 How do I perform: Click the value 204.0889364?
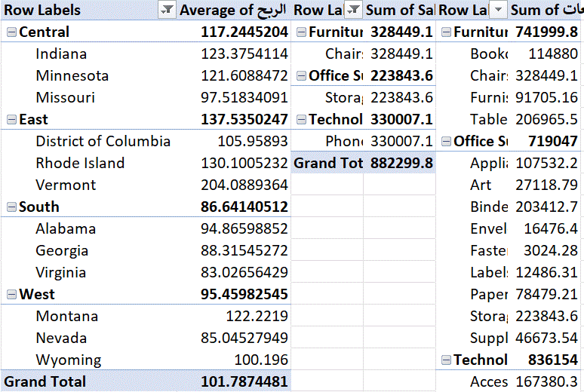click(x=244, y=185)
